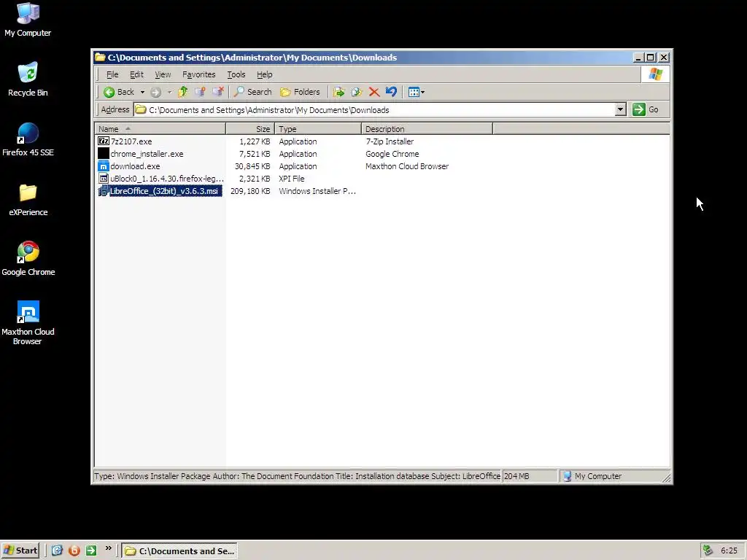Click the Copy To toolbar icon
Viewport: 747px width, 560px height.
coord(356,92)
